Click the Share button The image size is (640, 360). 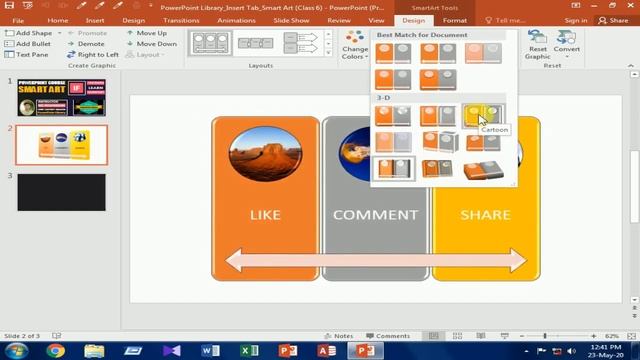[613, 20]
